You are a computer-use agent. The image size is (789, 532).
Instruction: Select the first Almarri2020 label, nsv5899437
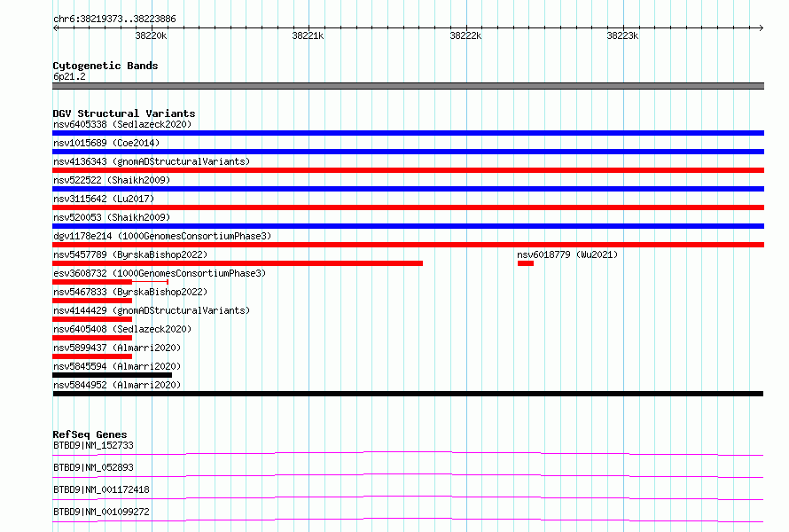tap(117, 348)
